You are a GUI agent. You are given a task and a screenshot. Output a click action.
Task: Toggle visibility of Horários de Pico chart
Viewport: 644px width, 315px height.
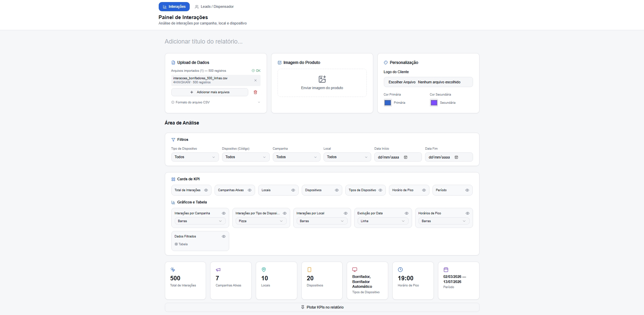[x=468, y=213]
